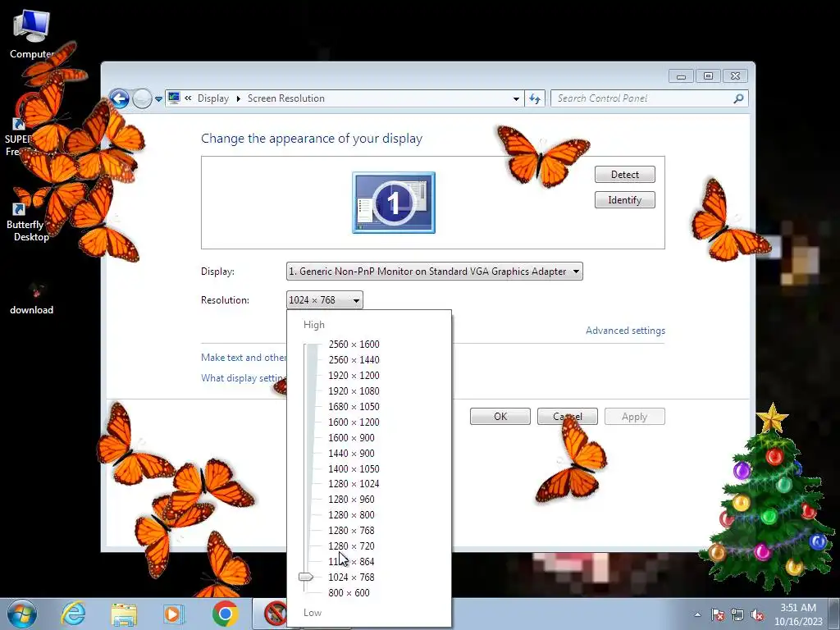The image size is (840, 630).
Task: Select 1280 × 720 resolution
Action: (x=351, y=546)
